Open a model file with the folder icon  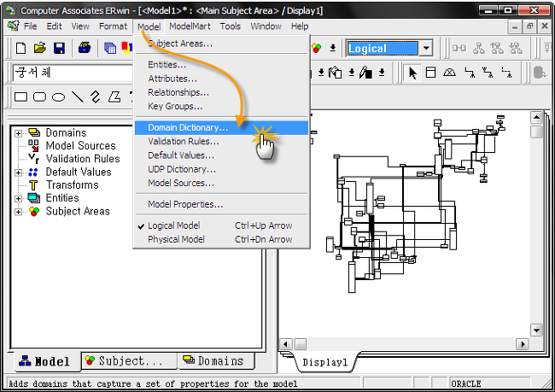click(39, 48)
